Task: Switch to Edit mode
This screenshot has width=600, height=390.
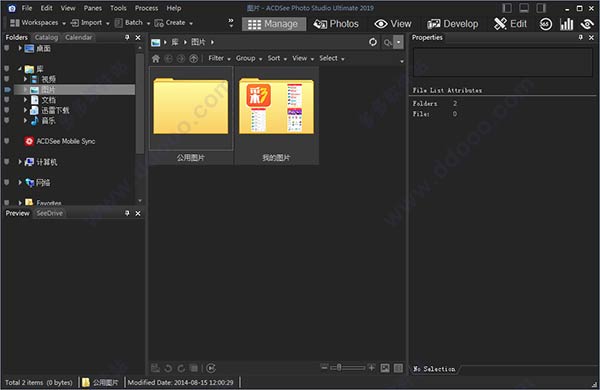Action: (x=510, y=24)
